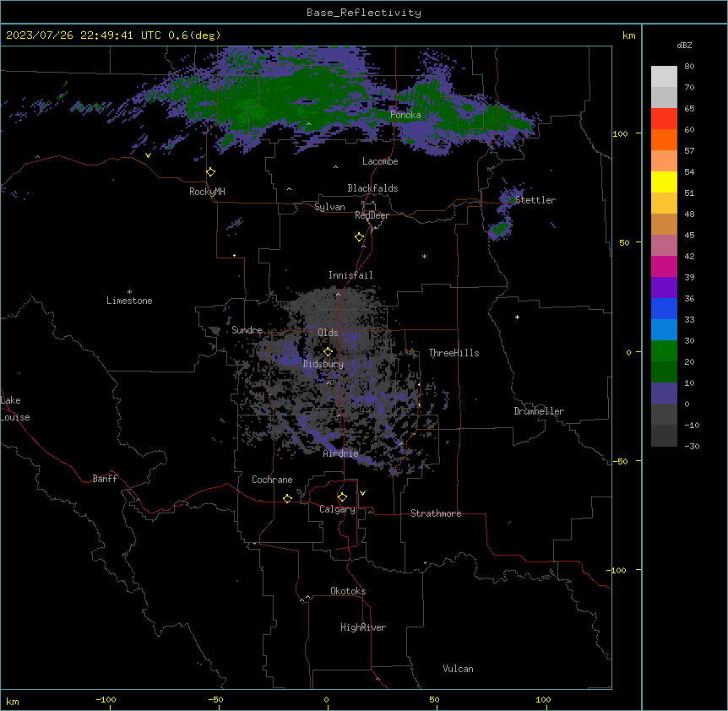728x711 pixels.
Task: Click the Olds city label
Action: click(x=328, y=333)
